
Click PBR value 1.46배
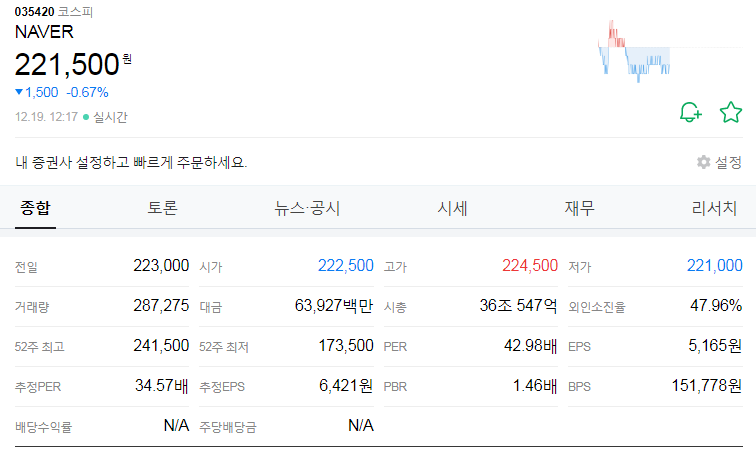535,386
